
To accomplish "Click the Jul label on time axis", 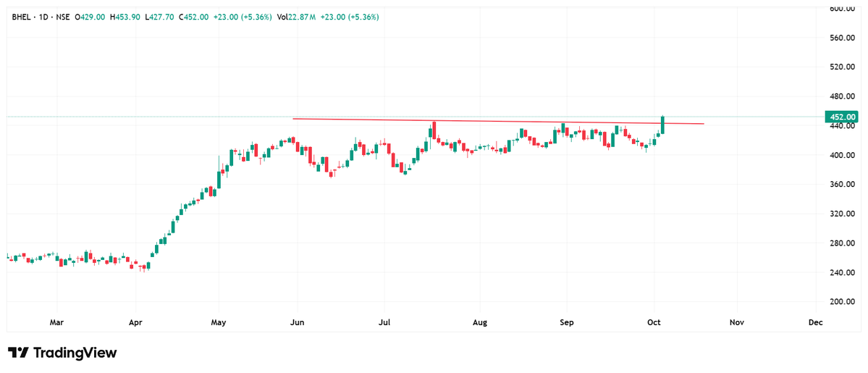I will (384, 322).
